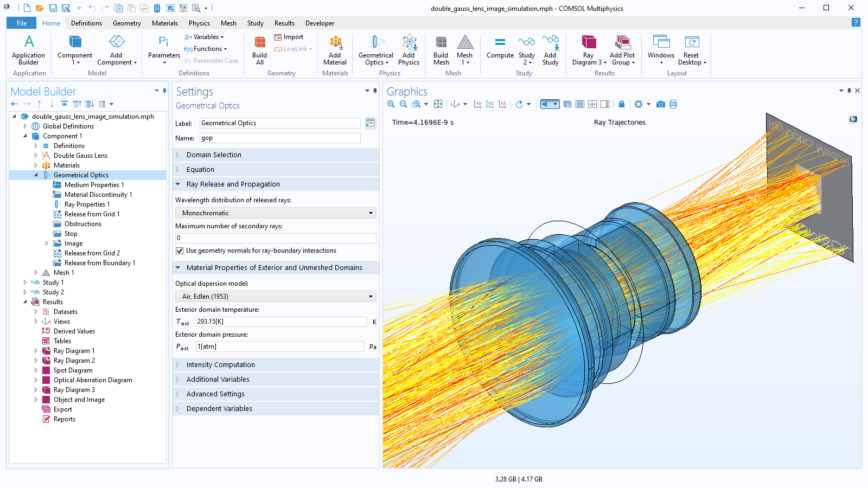868x488 pixels.
Task: Click the Add Plot Group button
Action: point(622,50)
